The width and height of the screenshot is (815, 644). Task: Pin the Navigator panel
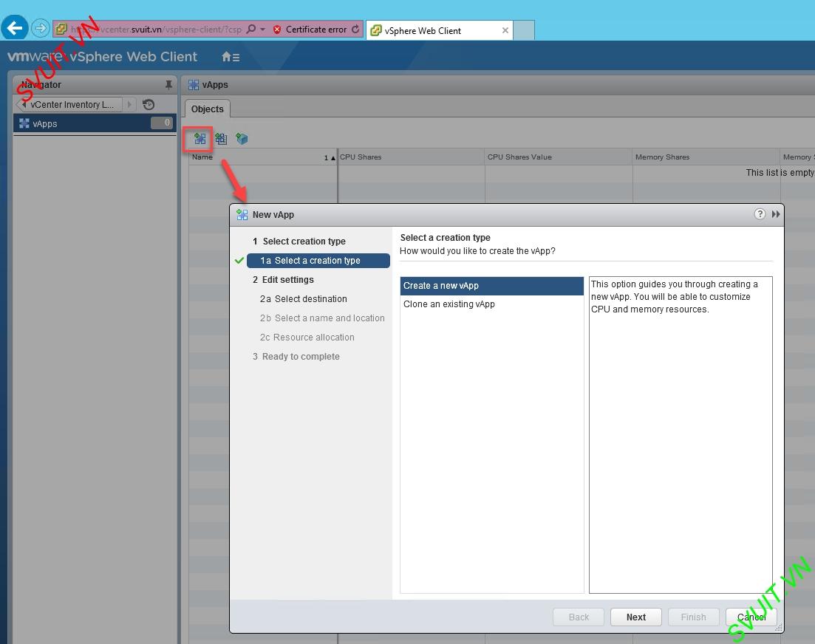click(168, 84)
